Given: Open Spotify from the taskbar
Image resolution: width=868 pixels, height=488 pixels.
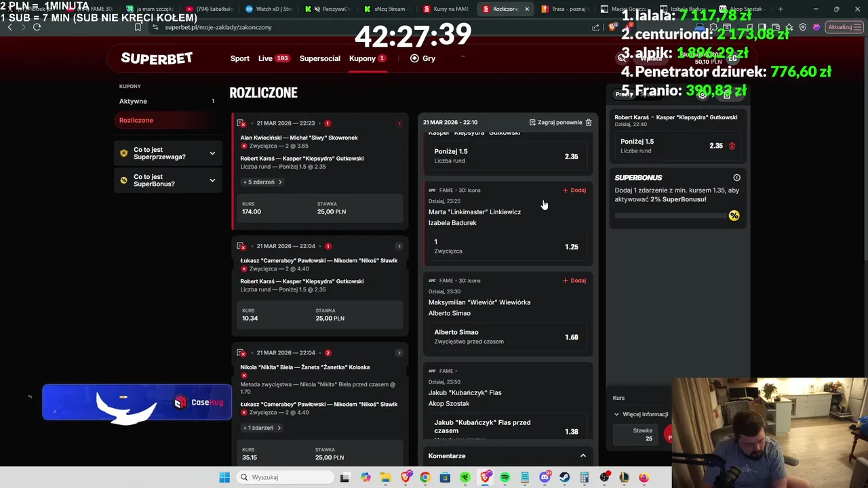Looking at the screenshot, I should pos(505,477).
